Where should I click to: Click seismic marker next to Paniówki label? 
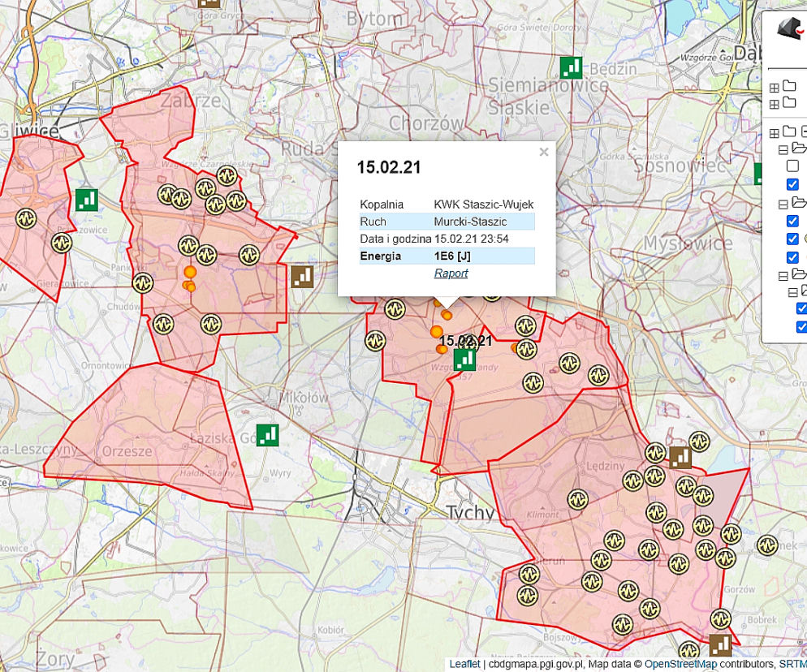pyautogui.click(x=143, y=283)
